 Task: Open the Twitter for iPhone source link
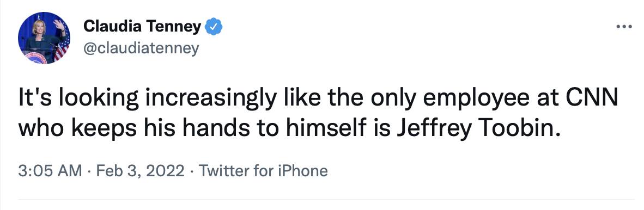pyautogui.click(x=263, y=171)
